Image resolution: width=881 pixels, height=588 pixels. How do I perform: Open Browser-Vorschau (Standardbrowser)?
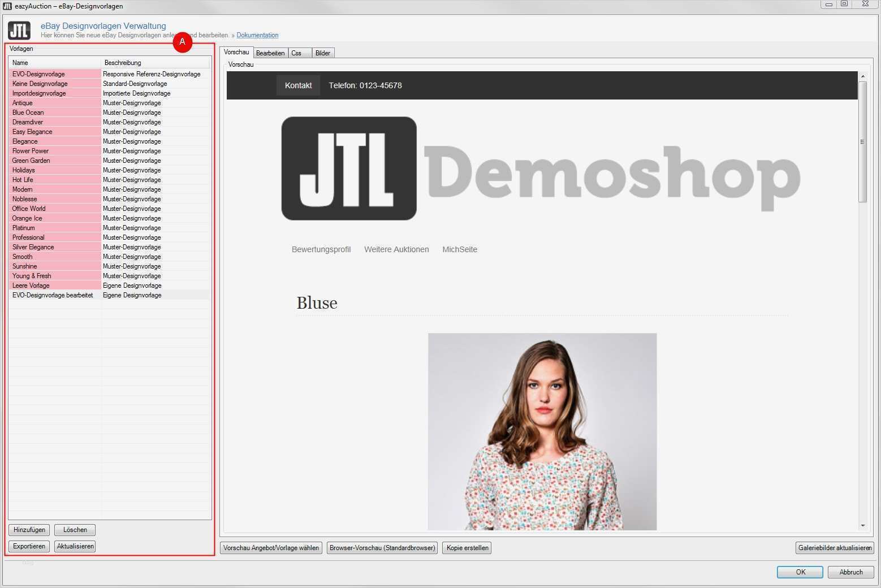click(x=382, y=547)
